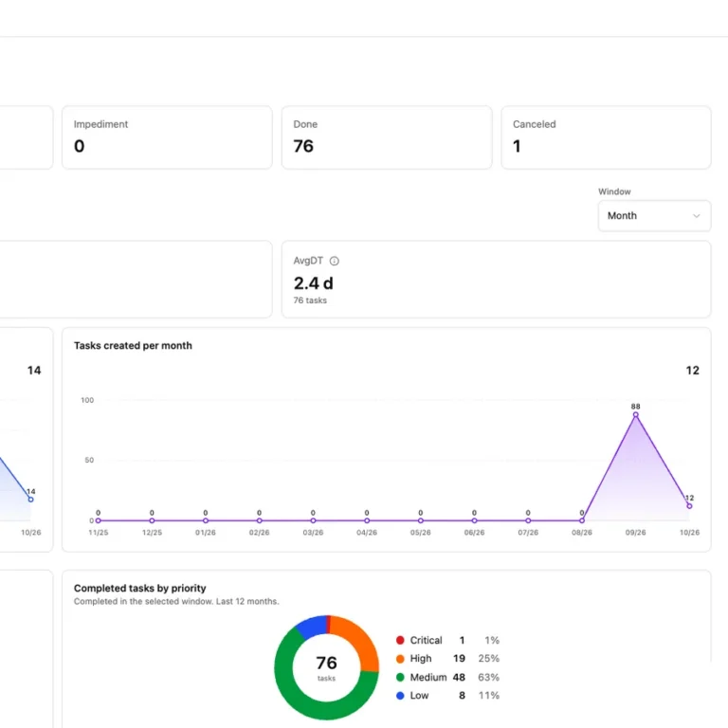This screenshot has width=728, height=728.
Task: Click the green Medium legend dot
Action: point(400,678)
